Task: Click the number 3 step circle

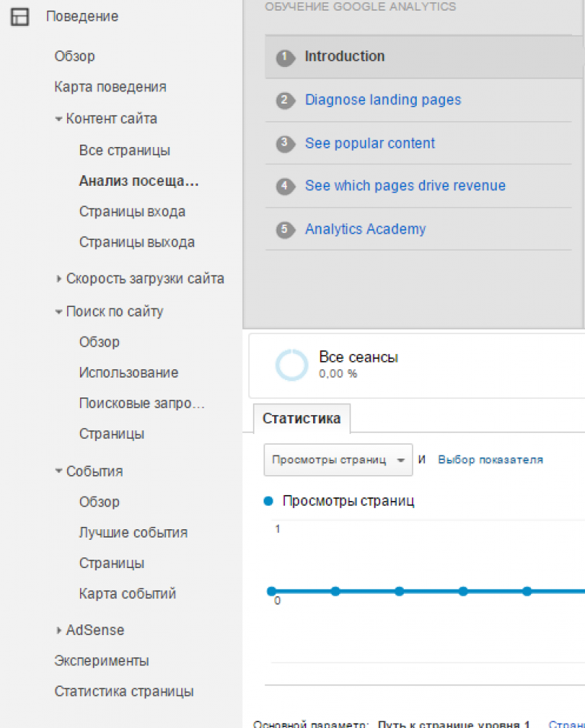Action: tap(286, 144)
